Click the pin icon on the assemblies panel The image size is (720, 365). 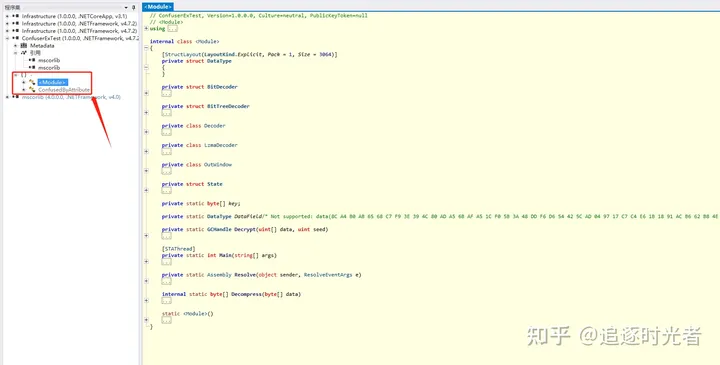(134, 7)
